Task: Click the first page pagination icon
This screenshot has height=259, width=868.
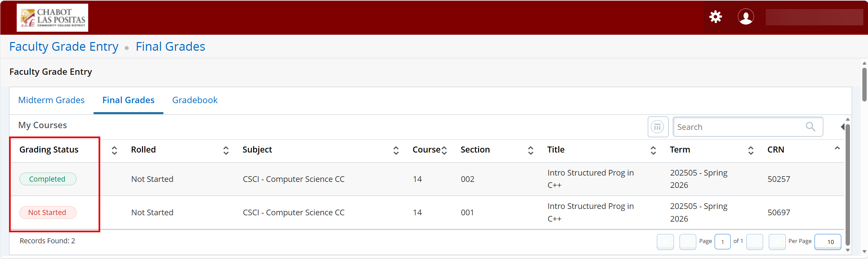Action: pyautogui.click(x=665, y=242)
